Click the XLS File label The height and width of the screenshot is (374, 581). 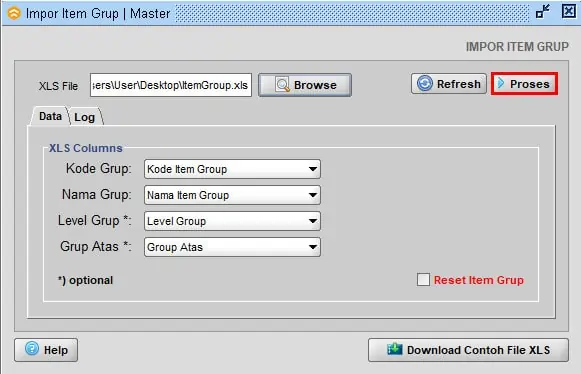point(59,86)
